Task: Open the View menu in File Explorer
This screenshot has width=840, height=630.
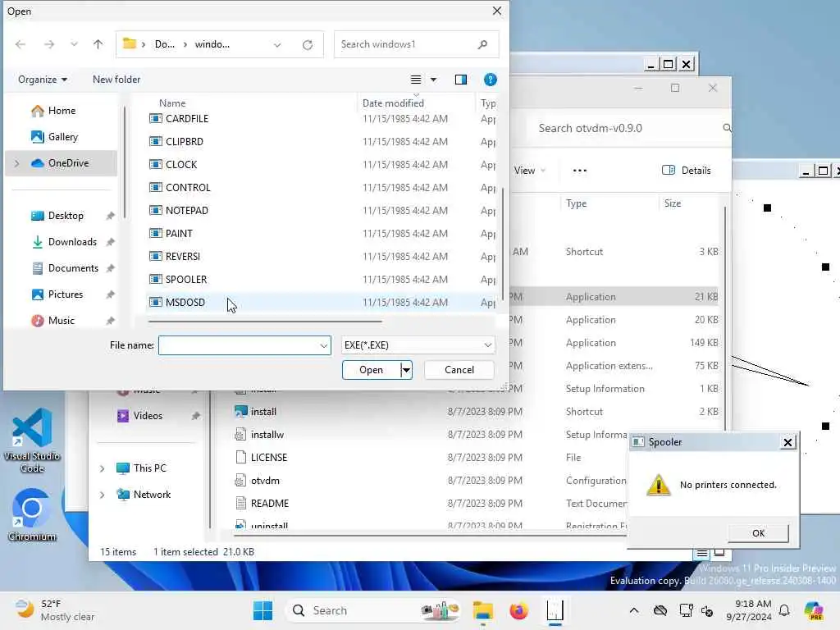Action: (x=529, y=171)
